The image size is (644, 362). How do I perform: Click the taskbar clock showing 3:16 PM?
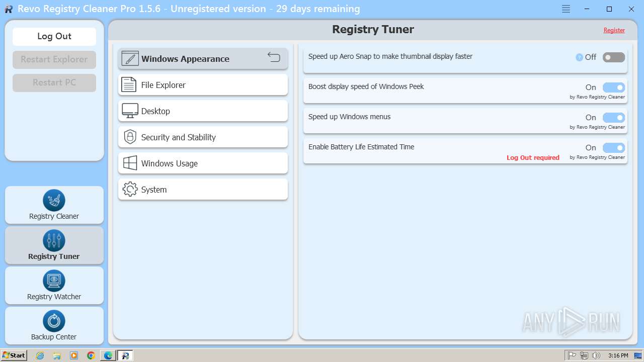[x=618, y=355]
